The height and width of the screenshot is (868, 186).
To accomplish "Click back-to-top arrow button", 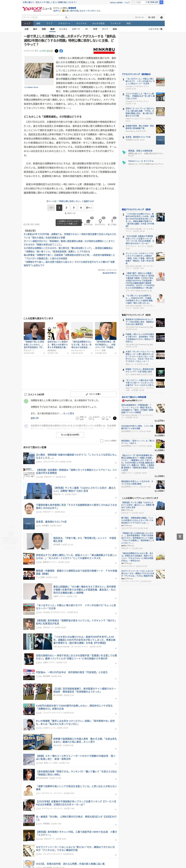I will click(x=180, y=536).
